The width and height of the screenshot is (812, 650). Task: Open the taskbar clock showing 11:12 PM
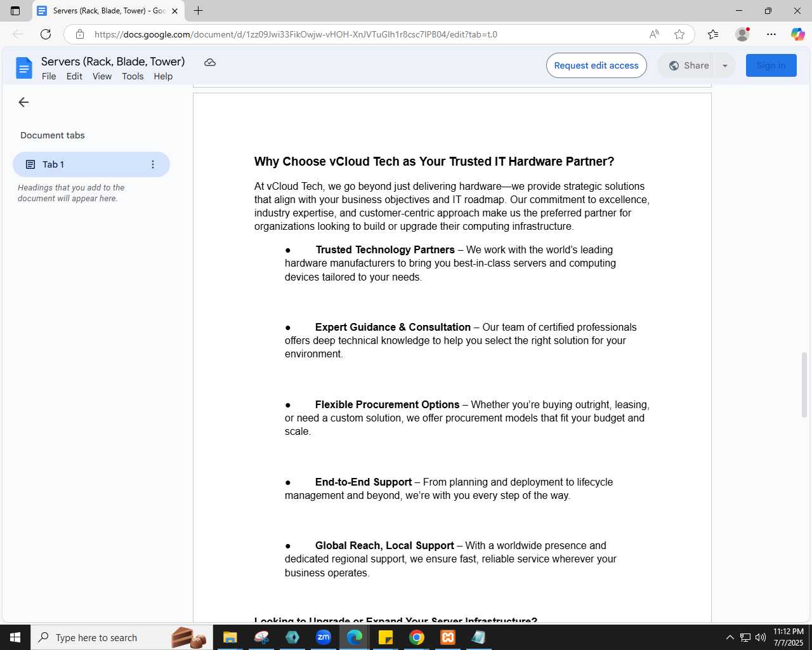click(789, 637)
